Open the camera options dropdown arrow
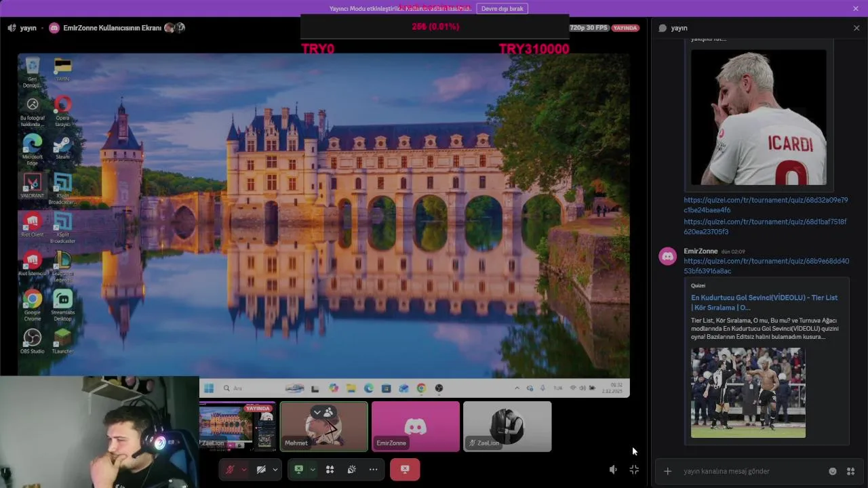Screen dimensions: 868x488 [x=275, y=470]
